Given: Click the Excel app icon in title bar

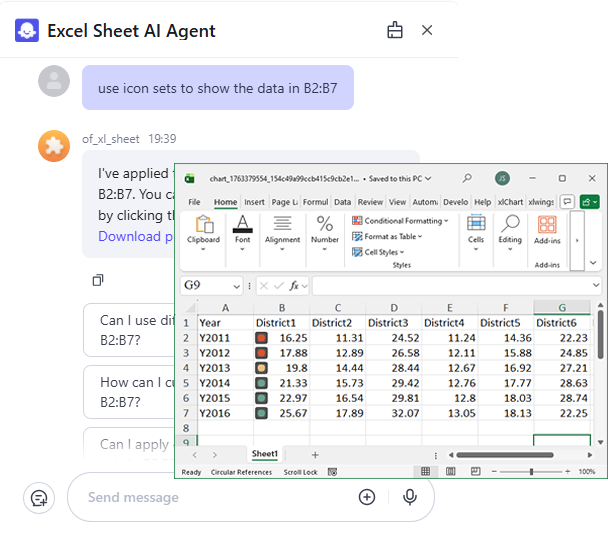Looking at the screenshot, I should point(190,179).
